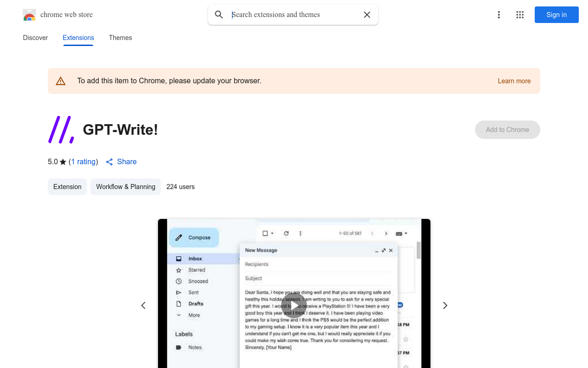Click the Extension category chip
The image size is (588, 368).
tap(67, 187)
